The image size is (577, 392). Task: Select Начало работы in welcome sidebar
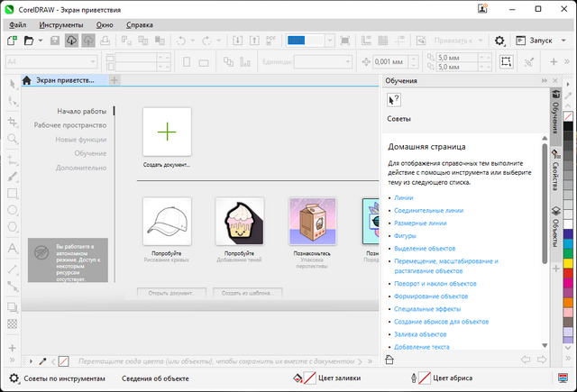(82, 111)
